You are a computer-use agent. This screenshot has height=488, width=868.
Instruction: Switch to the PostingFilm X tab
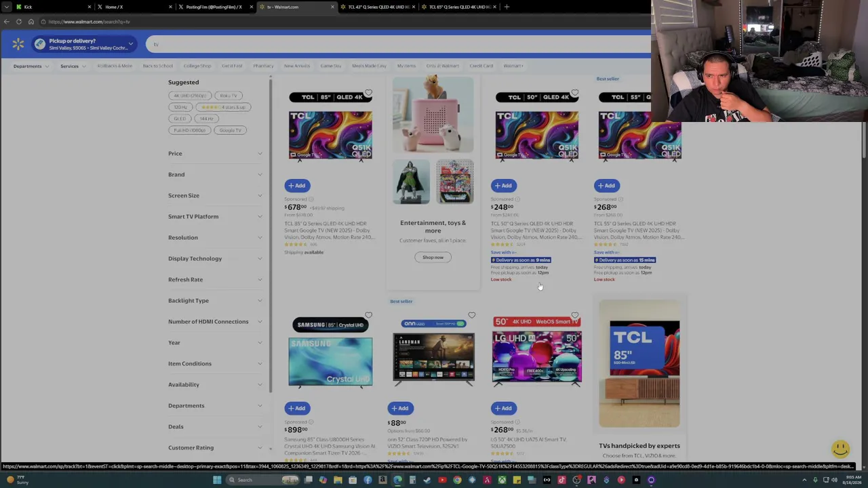point(216,7)
